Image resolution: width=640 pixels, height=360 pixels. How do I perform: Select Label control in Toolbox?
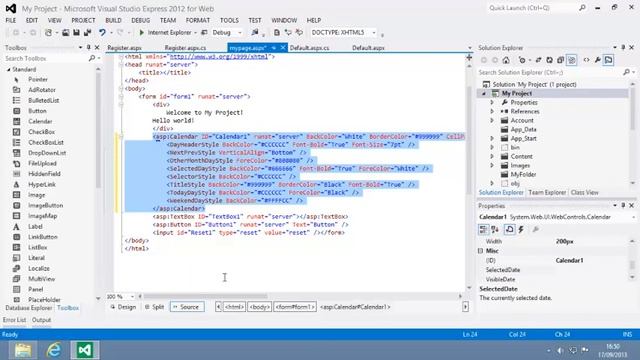(x=35, y=227)
